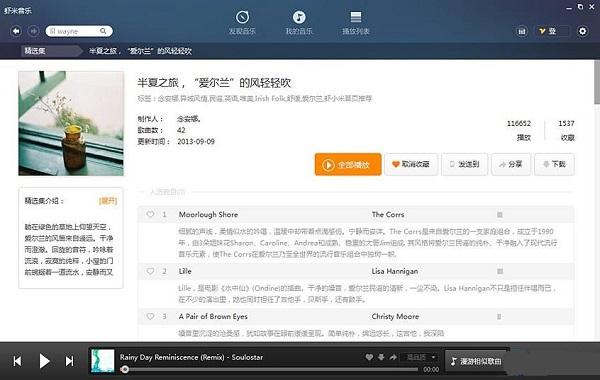
Task: Skip to next track
Action: [69, 361]
